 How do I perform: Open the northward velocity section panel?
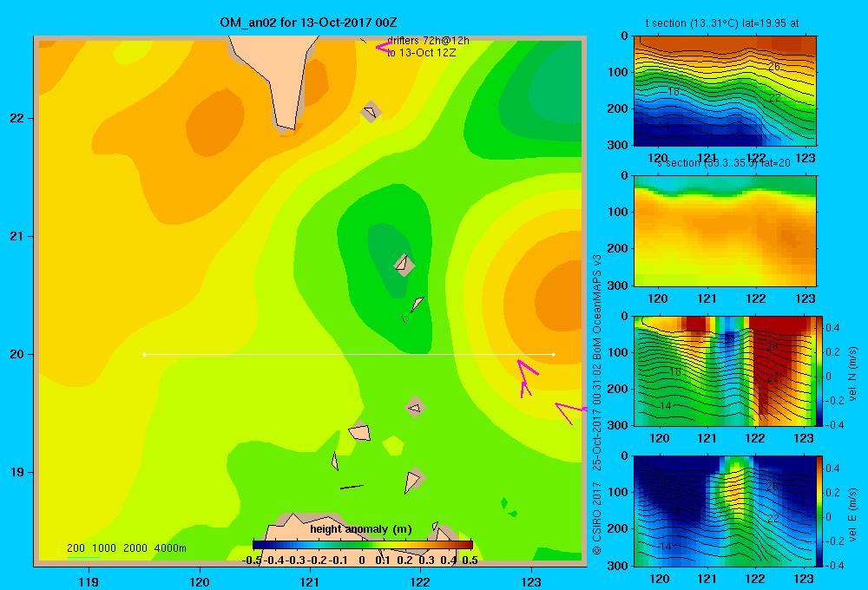click(x=725, y=370)
